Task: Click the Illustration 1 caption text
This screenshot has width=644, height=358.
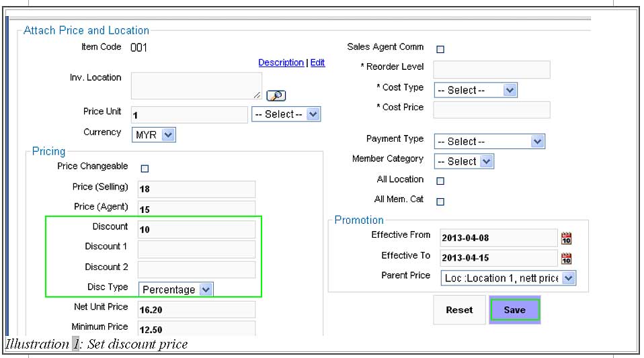Action: 96,344
